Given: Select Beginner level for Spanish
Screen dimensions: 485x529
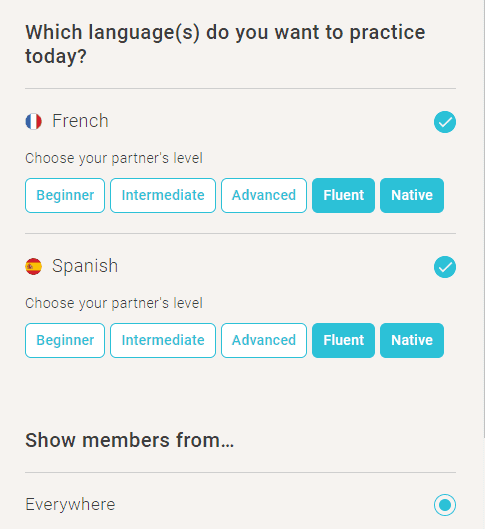Looking at the screenshot, I should pyautogui.click(x=65, y=340).
